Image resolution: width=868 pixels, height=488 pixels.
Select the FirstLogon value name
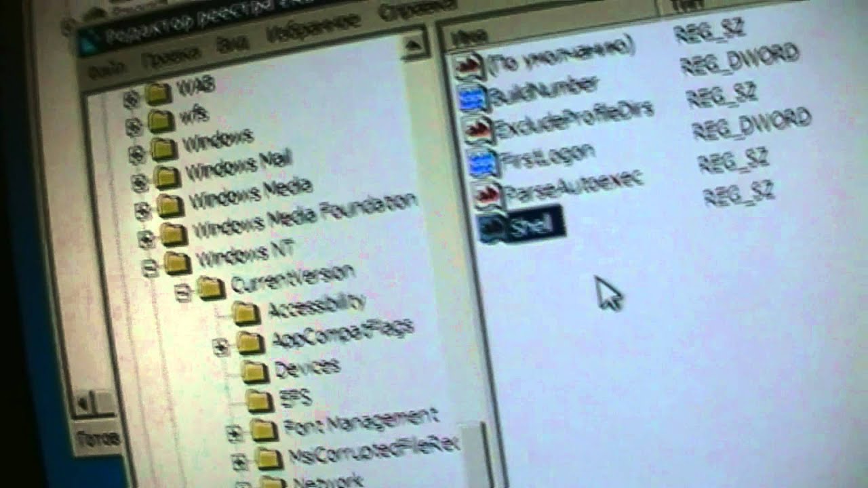tap(547, 155)
